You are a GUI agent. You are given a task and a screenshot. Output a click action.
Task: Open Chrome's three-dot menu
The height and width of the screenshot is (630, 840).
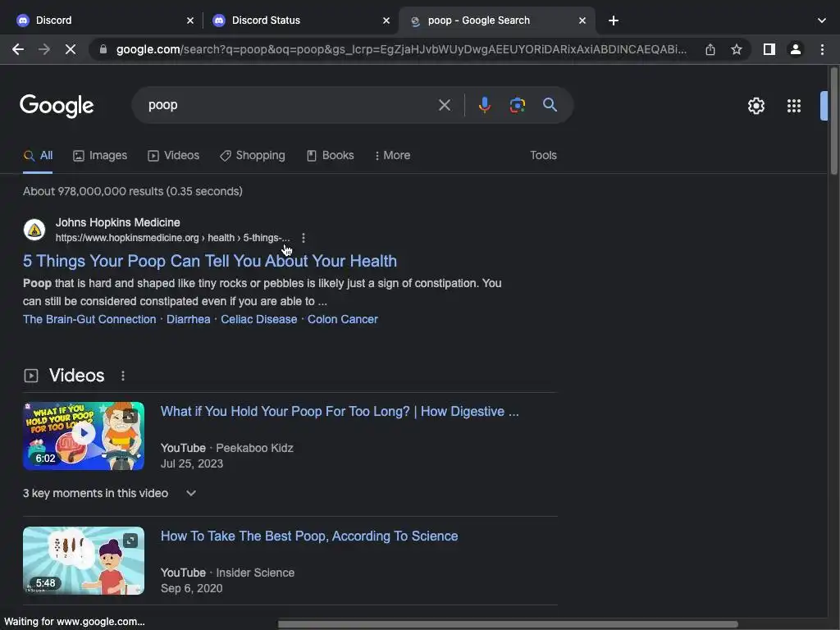[x=822, y=49]
